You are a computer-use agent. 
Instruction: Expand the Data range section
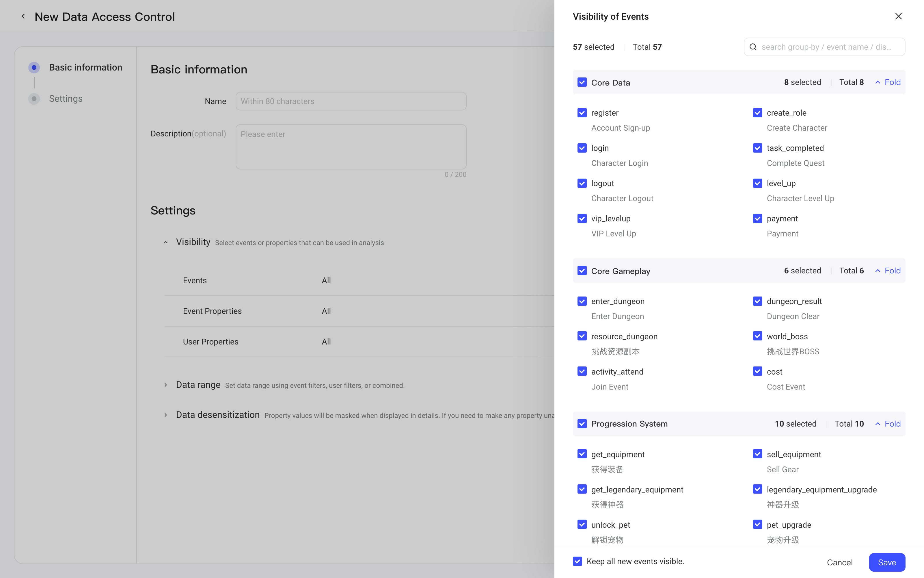coord(166,385)
